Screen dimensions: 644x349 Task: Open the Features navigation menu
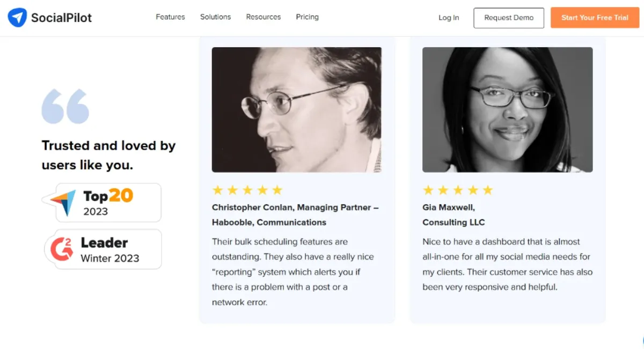(x=170, y=17)
